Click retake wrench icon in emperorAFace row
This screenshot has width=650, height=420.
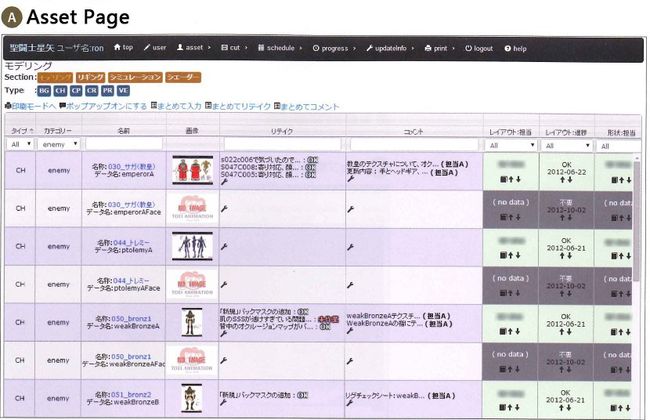224,209
